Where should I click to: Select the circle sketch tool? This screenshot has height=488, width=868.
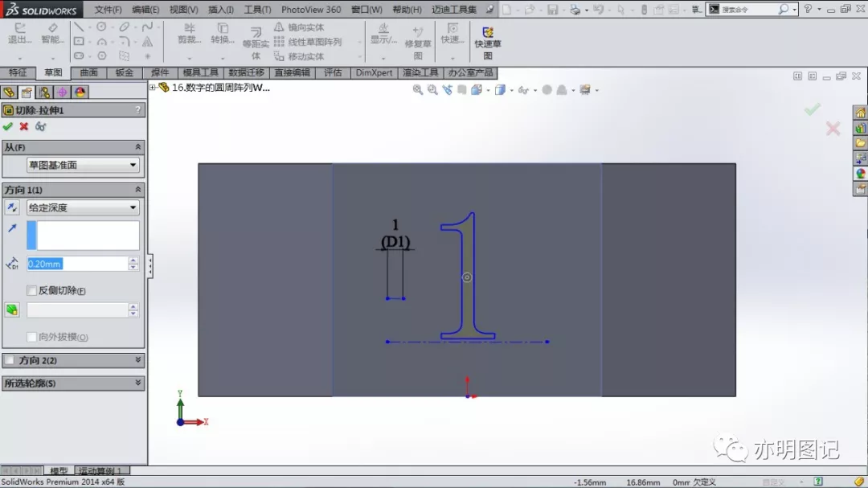[101, 27]
